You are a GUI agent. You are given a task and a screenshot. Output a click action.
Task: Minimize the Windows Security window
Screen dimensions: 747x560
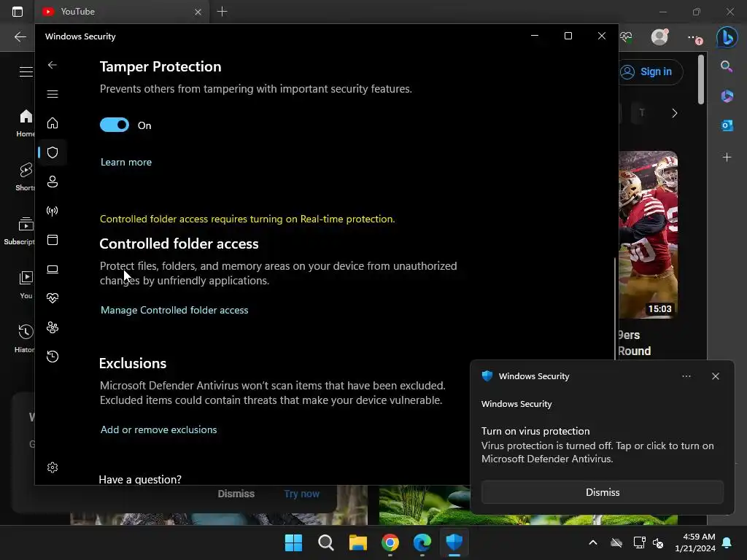[535, 36]
